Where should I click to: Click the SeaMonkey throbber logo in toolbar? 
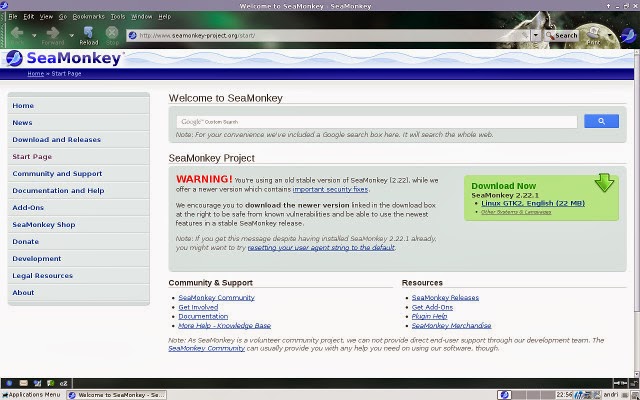629,36
